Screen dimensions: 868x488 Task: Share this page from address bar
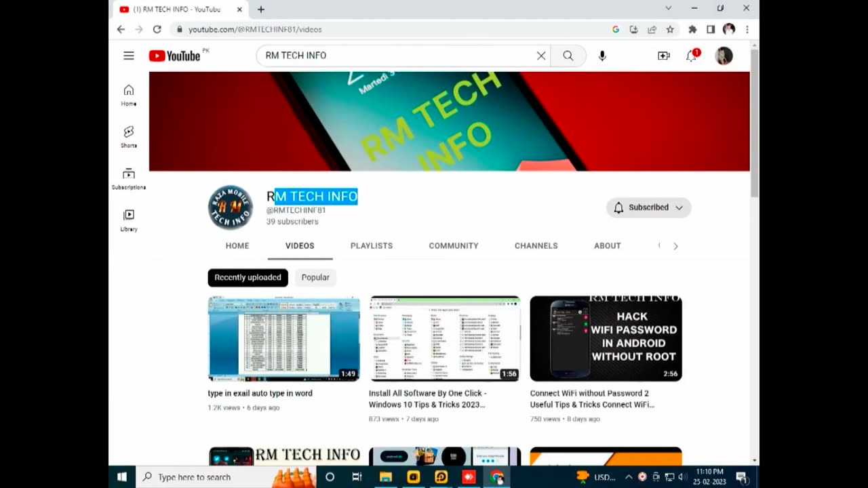coord(652,29)
